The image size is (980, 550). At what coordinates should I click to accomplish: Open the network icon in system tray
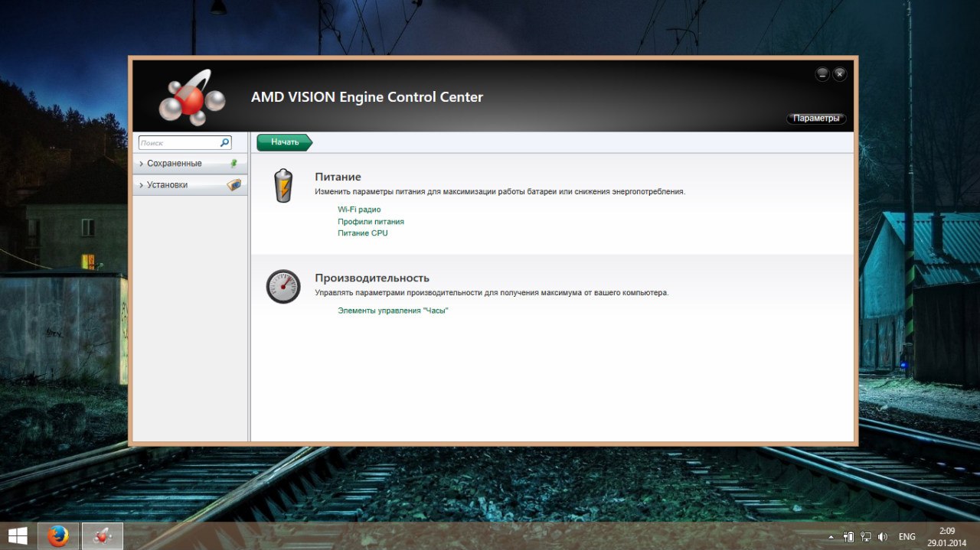click(x=866, y=537)
